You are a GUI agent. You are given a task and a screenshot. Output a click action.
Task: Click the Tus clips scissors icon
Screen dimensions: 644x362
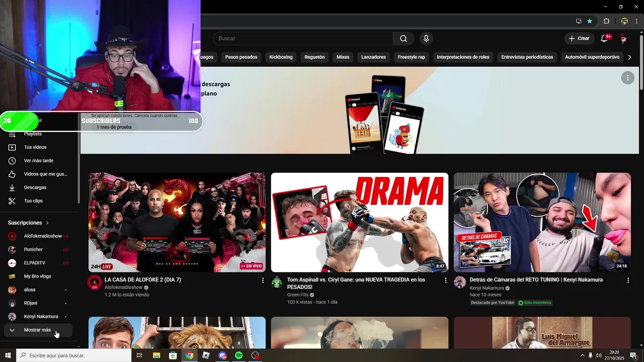[x=12, y=201]
